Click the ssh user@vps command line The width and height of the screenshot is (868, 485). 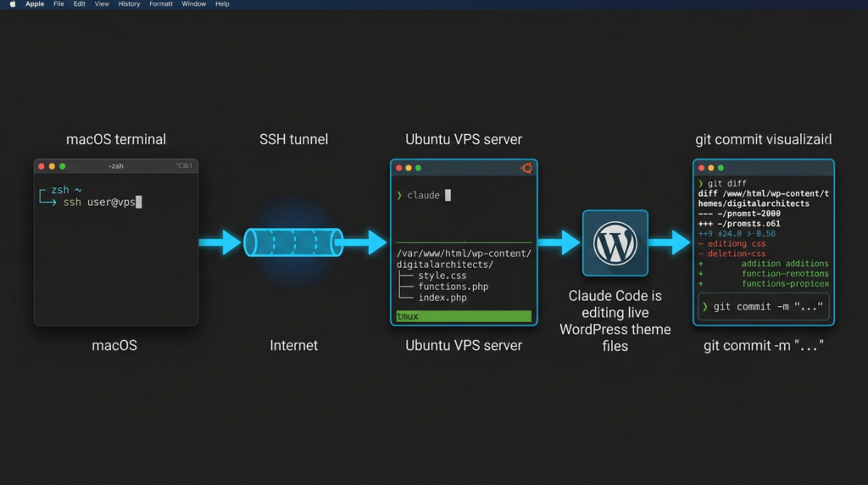point(103,202)
